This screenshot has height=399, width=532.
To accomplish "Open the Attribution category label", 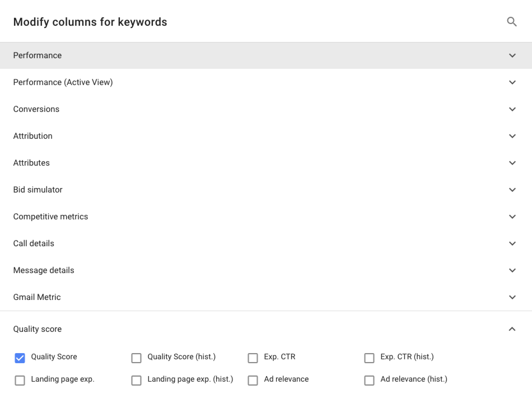I will (x=33, y=136).
